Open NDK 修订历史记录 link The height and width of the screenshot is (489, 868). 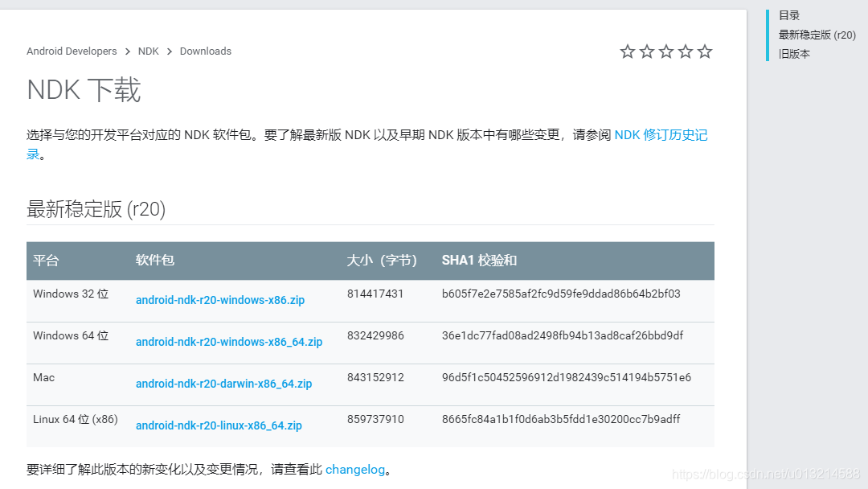pyautogui.click(x=661, y=135)
